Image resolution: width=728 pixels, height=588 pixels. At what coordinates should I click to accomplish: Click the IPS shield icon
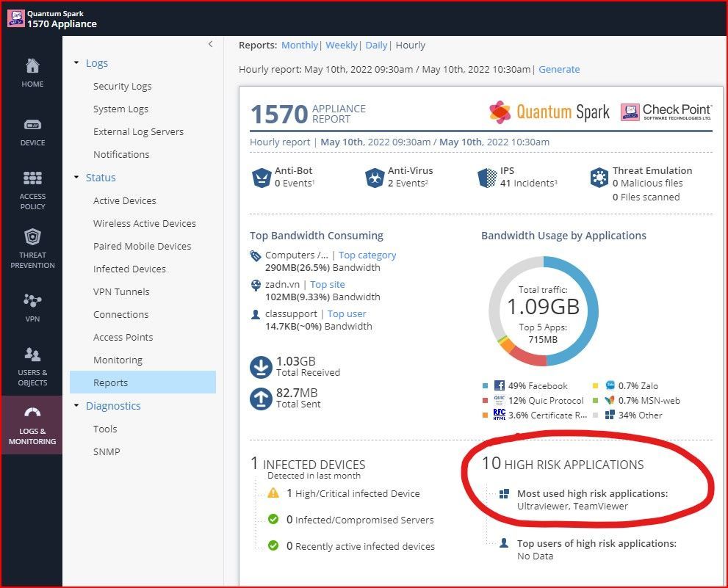487,178
